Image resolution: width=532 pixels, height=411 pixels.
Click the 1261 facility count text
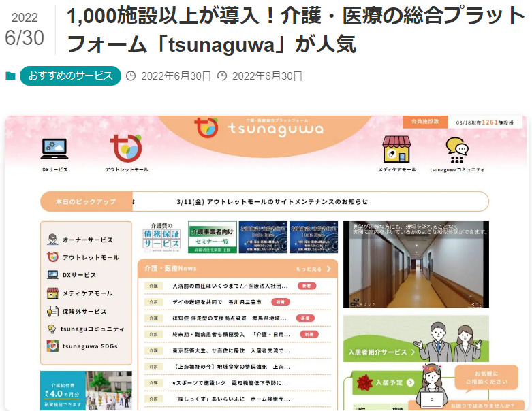pos(490,122)
